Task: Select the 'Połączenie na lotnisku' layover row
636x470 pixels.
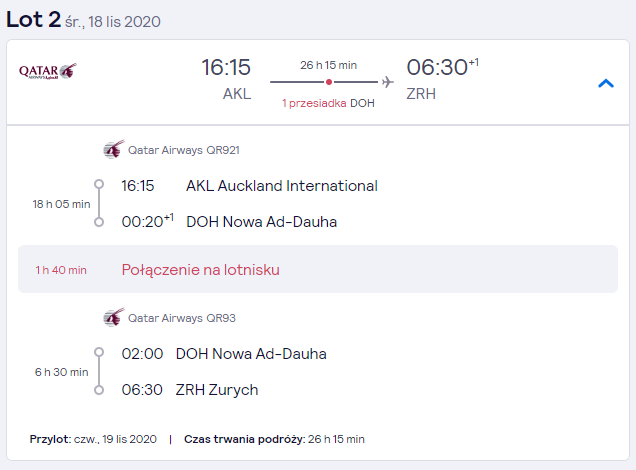Action: coord(318,269)
